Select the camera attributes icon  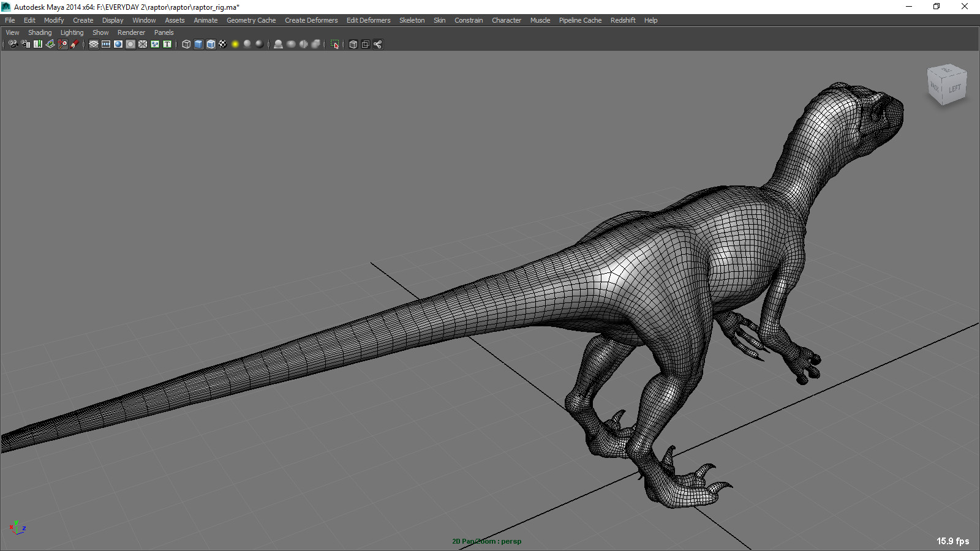(x=25, y=44)
